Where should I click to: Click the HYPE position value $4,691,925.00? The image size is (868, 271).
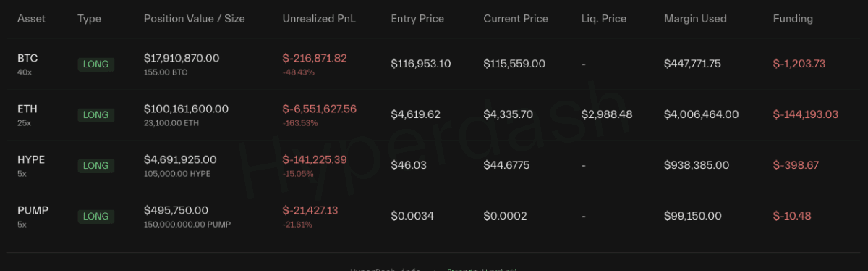[x=180, y=159]
